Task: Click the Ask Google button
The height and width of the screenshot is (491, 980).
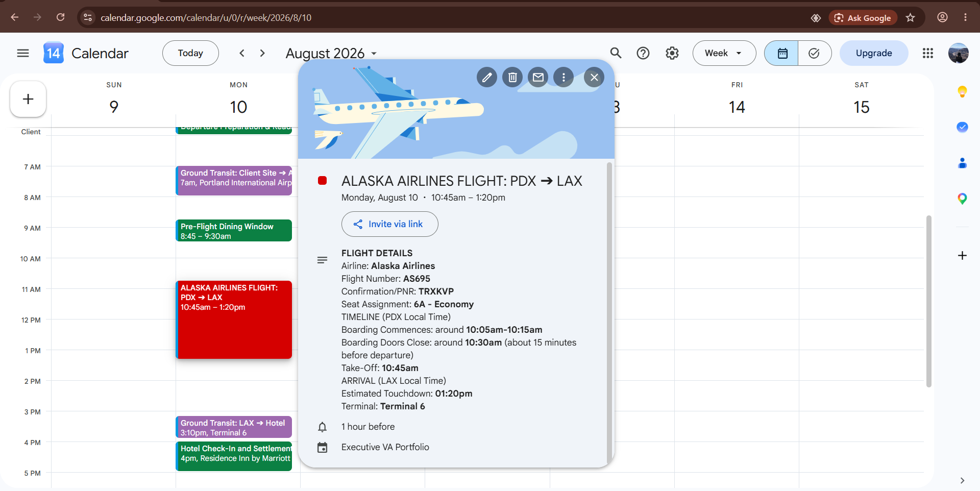Action: tap(863, 18)
